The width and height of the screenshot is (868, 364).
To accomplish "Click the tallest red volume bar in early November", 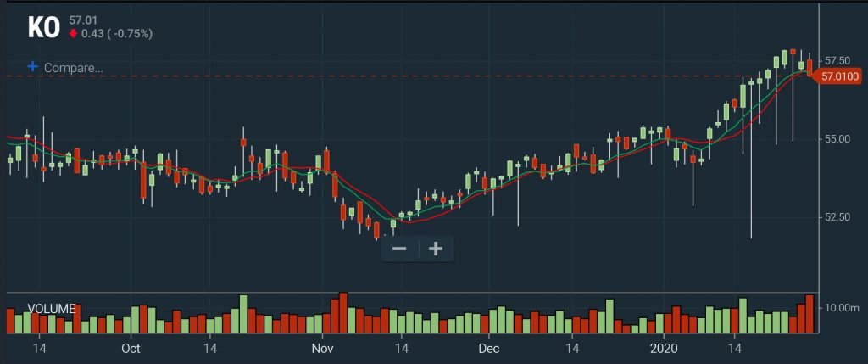I will coord(342,312).
